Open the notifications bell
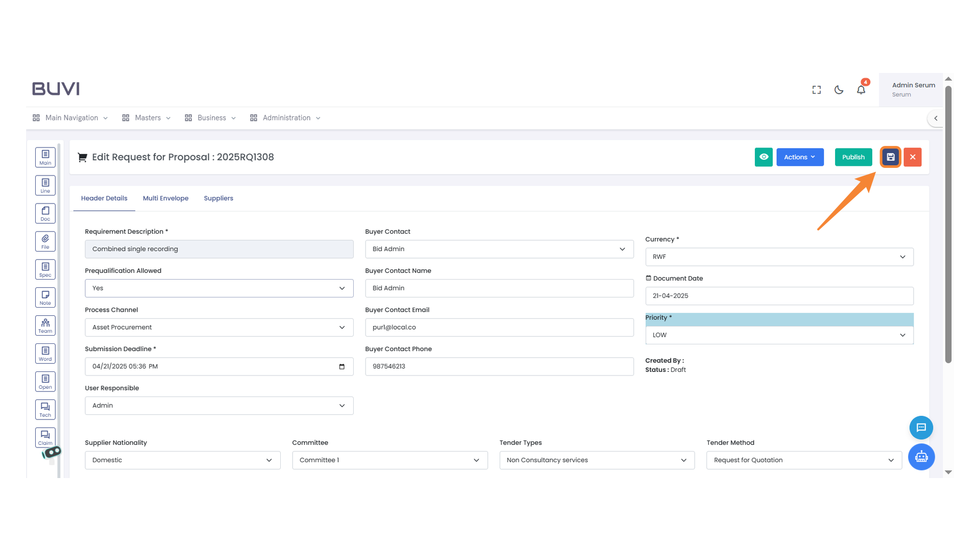 (861, 90)
